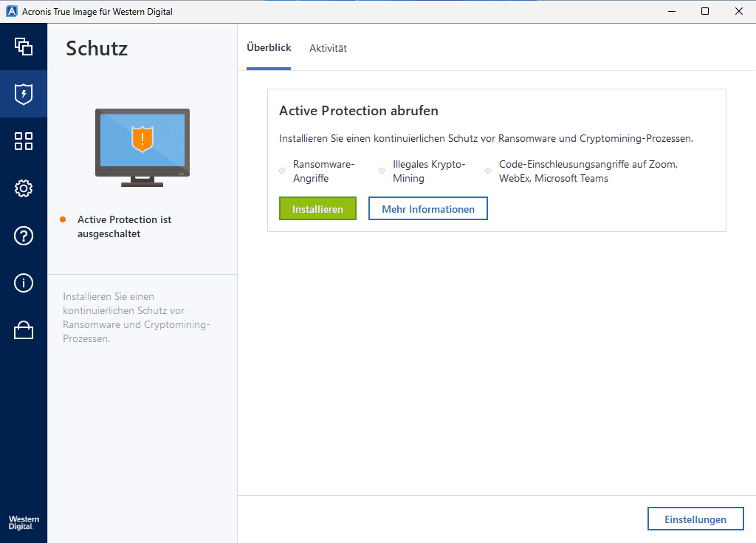Open the About info icon

point(24,283)
